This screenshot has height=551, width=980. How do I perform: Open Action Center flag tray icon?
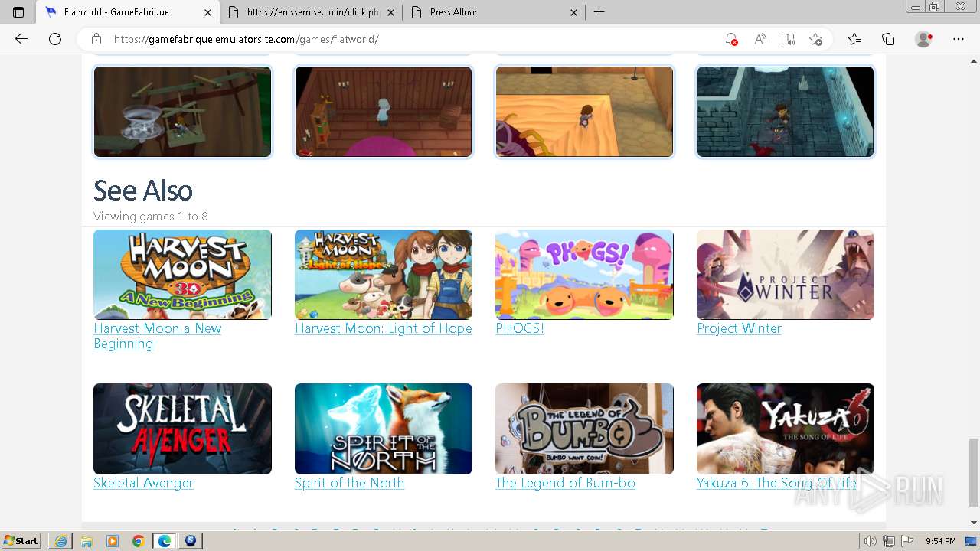[907, 541]
